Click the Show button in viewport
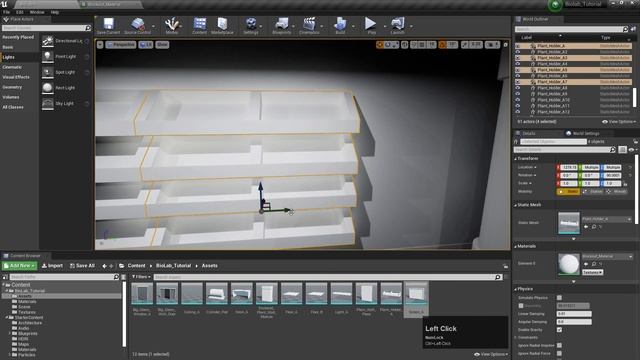Viewport: 640px width, 360px height. [162, 44]
